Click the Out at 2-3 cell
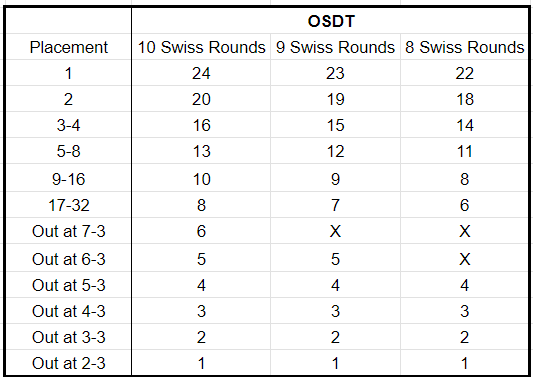Screen dimensions: 533x377 68,363
